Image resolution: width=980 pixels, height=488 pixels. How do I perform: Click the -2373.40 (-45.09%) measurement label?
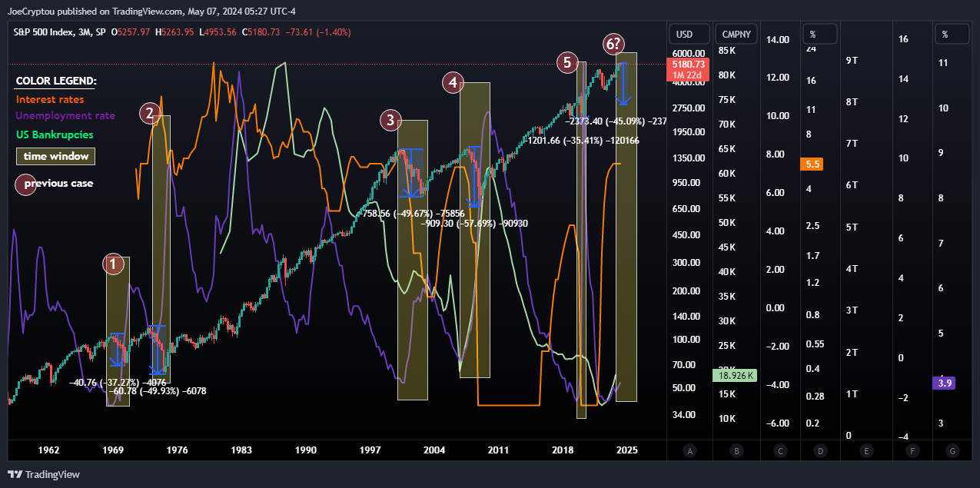pos(616,121)
